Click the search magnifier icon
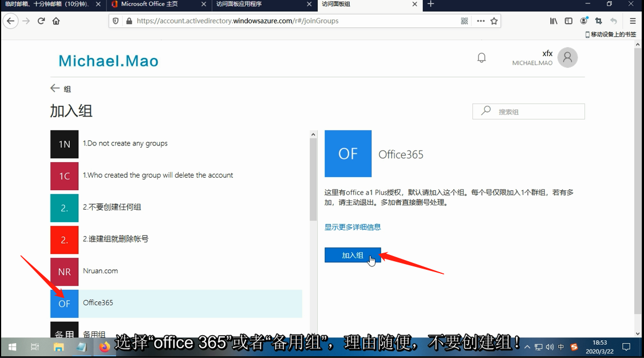Image resolution: width=644 pixels, height=358 pixels. 486,111
